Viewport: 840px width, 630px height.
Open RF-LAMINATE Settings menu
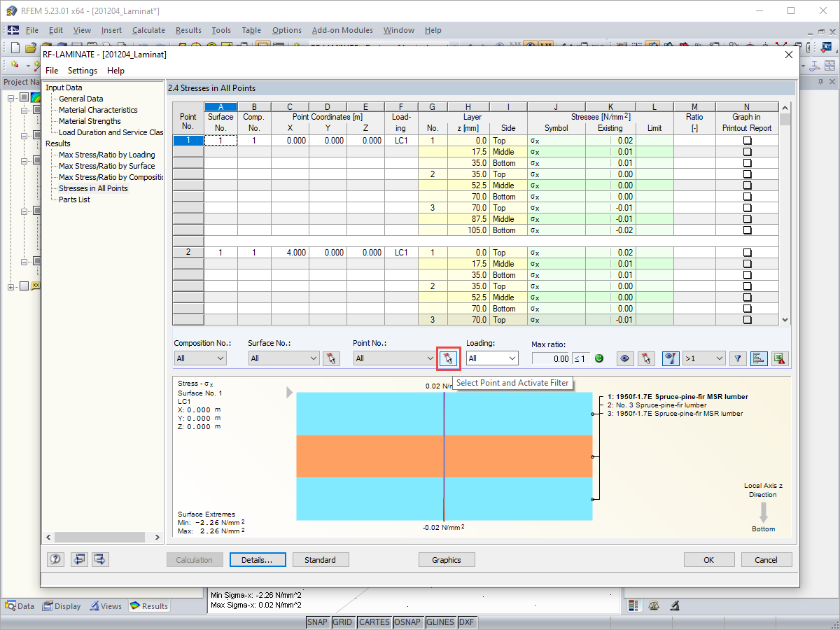83,71
